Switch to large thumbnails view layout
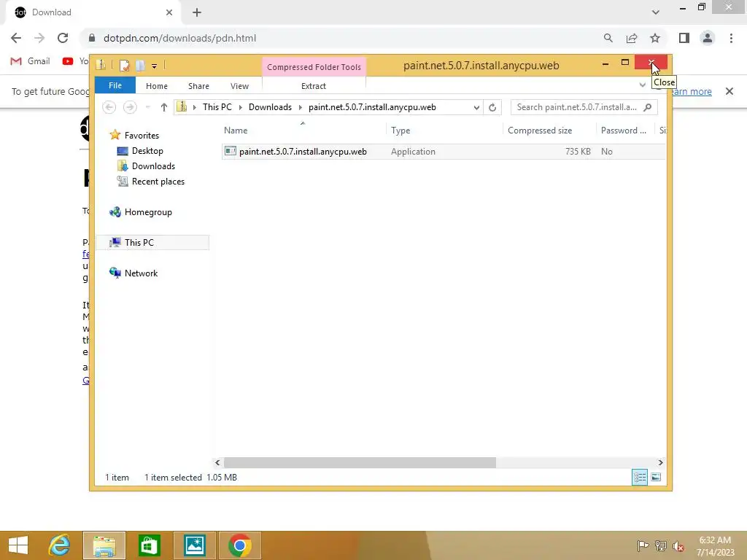The width and height of the screenshot is (747, 560). pyautogui.click(x=656, y=477)
